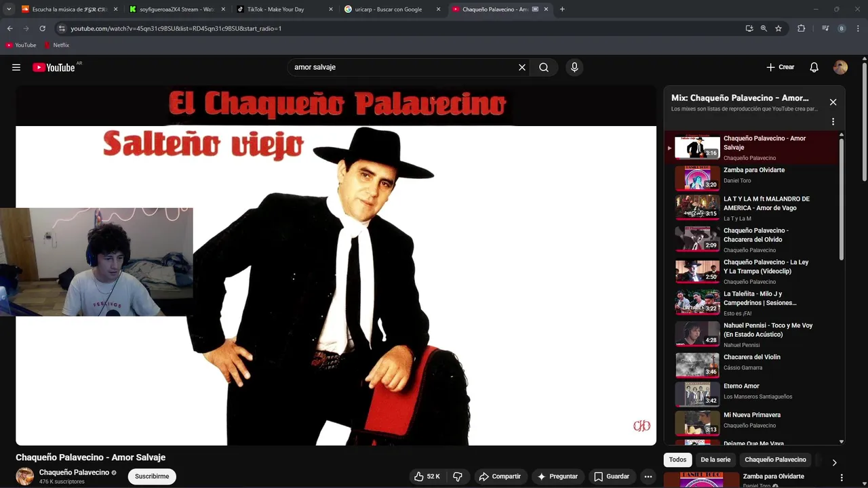Image resolution: width=868 pixels, height=488 pixels.
Task: Dislike the video with thumbs down
Action: (458, 476)
